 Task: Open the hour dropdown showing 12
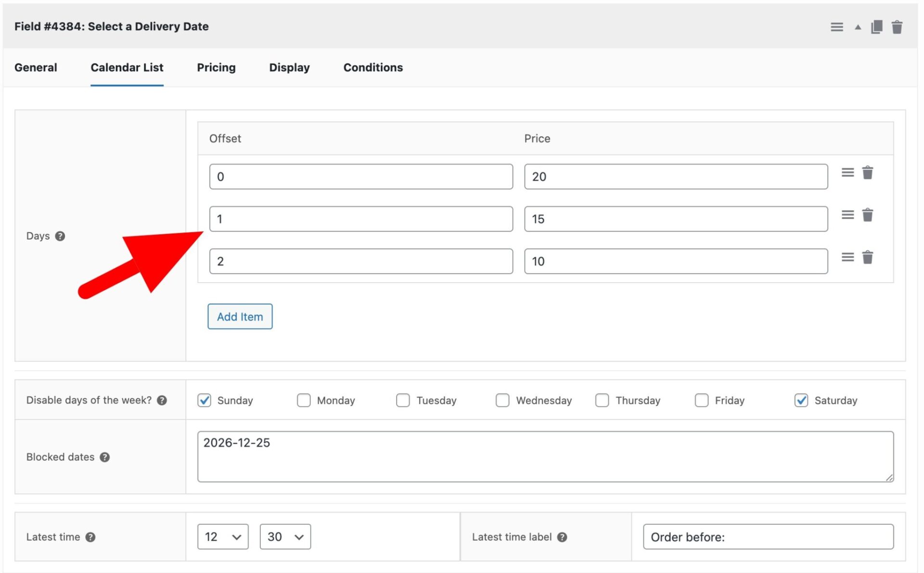click(222, 536)
